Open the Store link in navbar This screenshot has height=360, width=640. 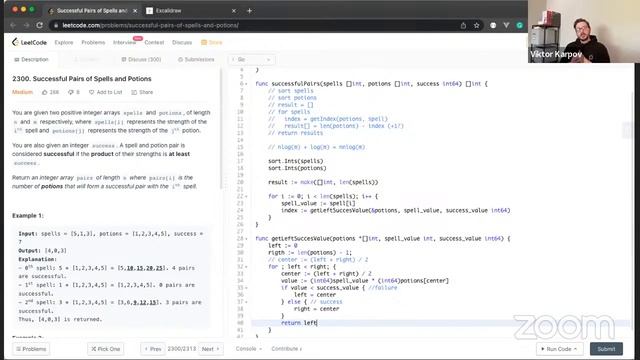(x=211, y=42)
